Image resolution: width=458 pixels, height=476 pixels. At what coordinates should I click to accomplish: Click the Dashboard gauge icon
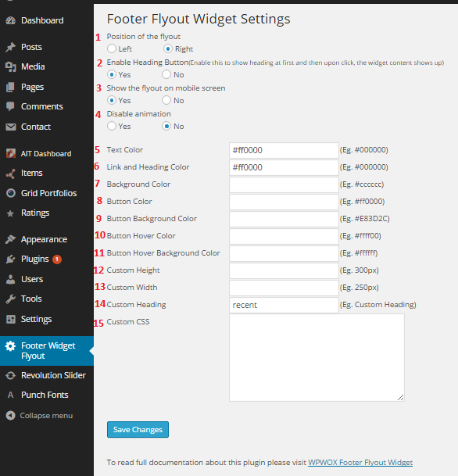click(x=11, y=20)
